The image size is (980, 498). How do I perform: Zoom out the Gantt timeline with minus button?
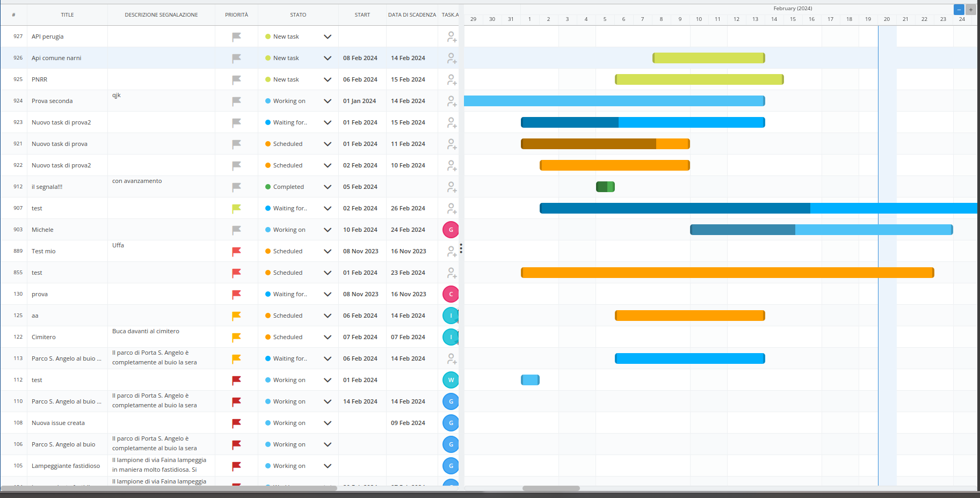(x=959, y=10)
